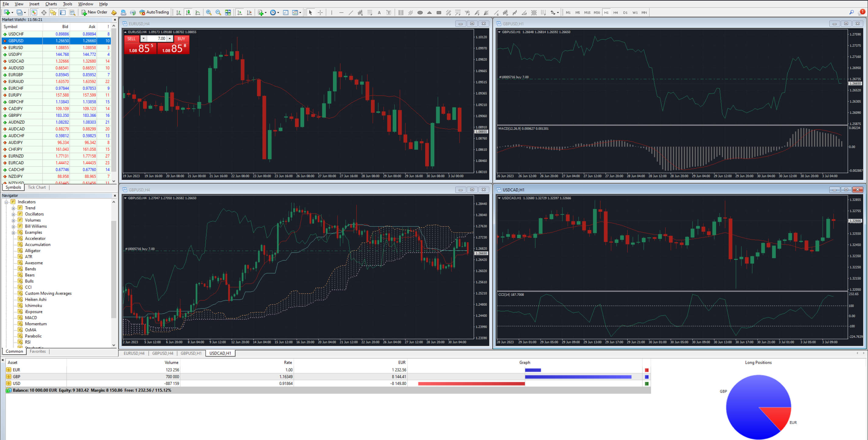Open the New Order dialog

pyautogui.click(x=94, y=12)
